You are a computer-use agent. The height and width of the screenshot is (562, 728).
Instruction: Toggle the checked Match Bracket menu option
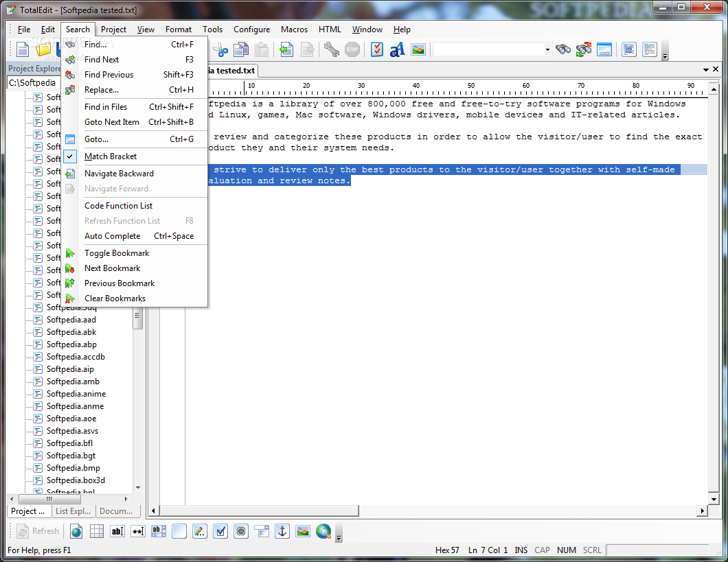click(x=135, y=156)
